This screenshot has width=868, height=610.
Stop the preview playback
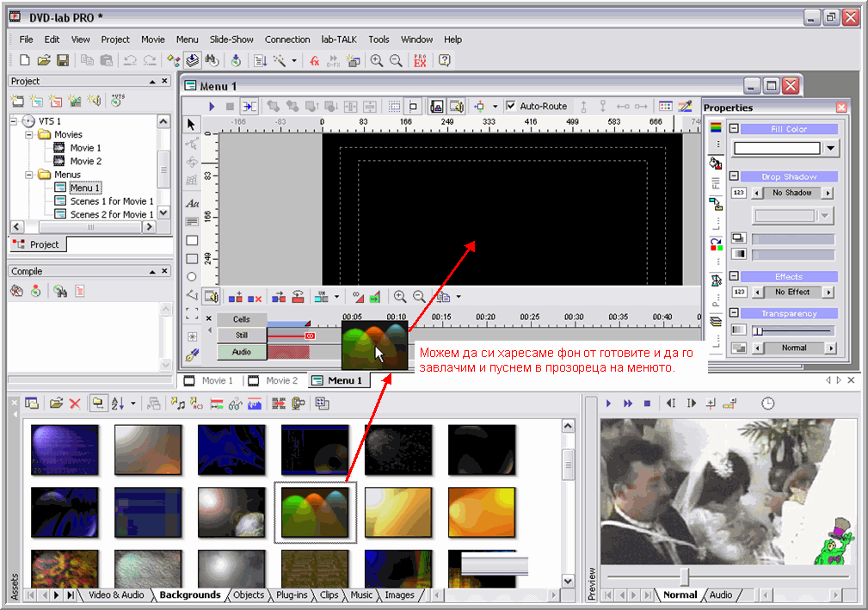pos(647,404)
